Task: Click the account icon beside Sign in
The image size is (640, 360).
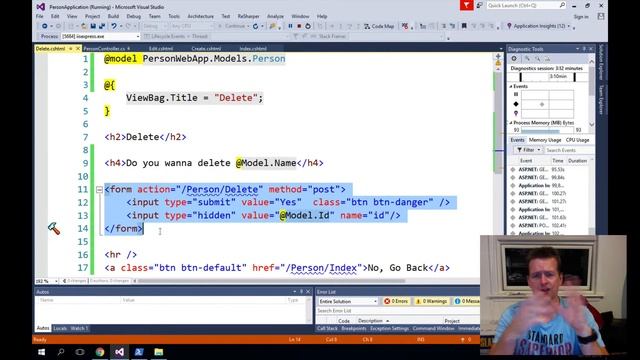Action: [601, 16]
